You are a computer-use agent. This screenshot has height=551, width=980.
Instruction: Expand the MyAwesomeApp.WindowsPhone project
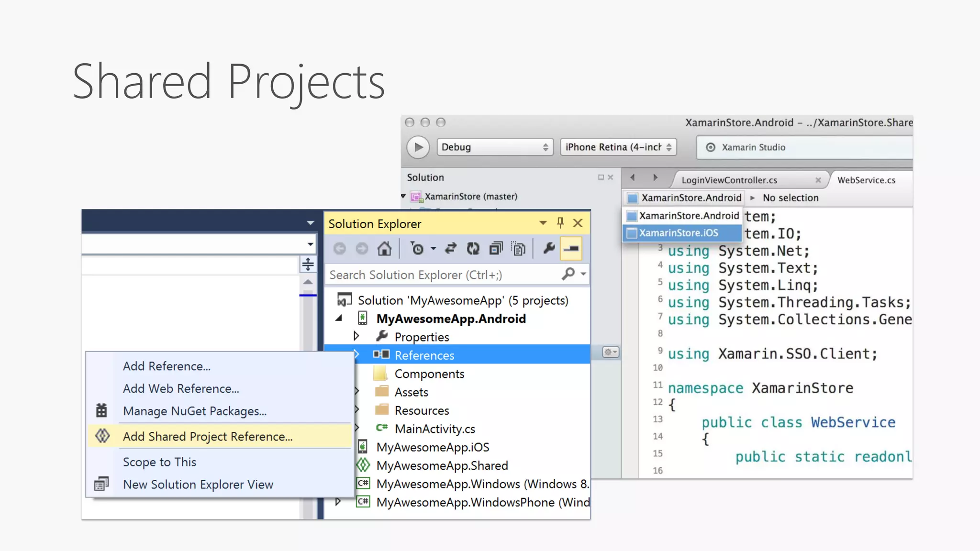(338, 502)
